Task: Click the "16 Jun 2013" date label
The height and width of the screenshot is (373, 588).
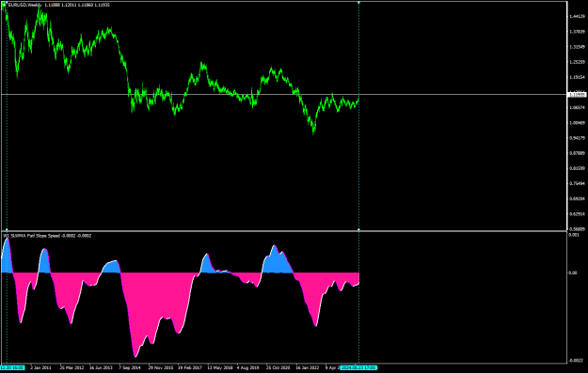Action: pos(101,367)
